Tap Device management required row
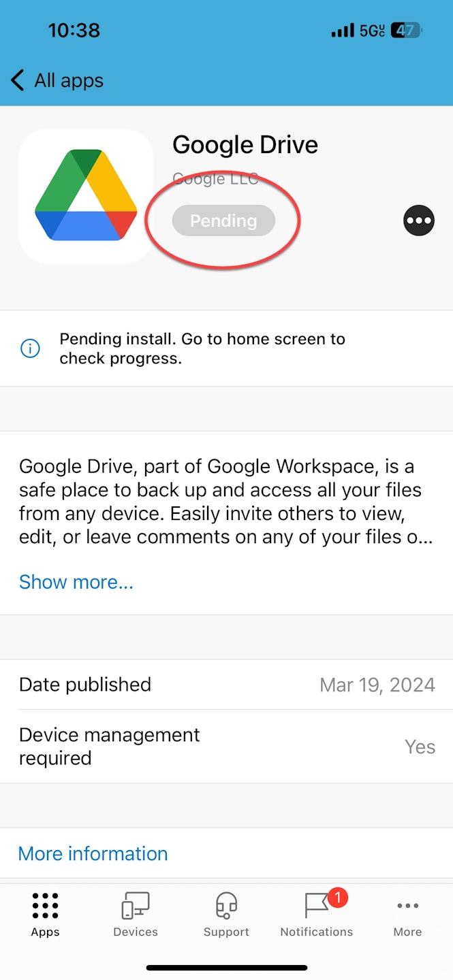Image resolution: width=453 pixels, height=980 pixels. click(x=226, y=747)
